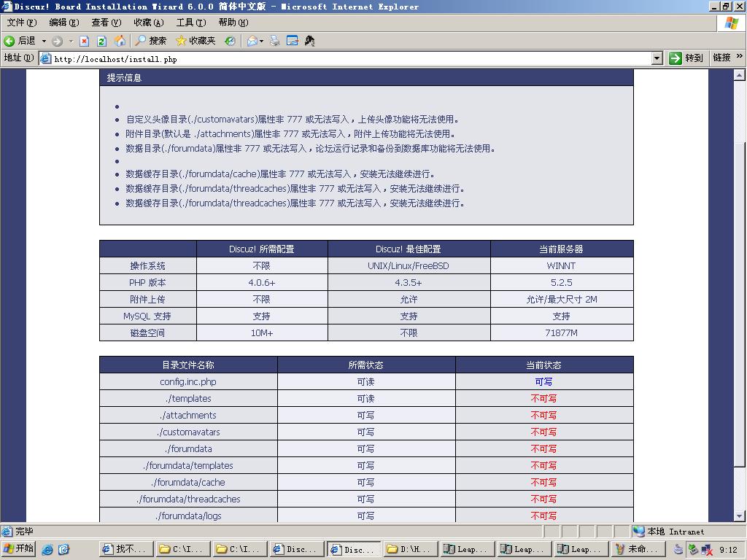
Task: Click the greyed Forward arrow button
Action: coord(57,42)
